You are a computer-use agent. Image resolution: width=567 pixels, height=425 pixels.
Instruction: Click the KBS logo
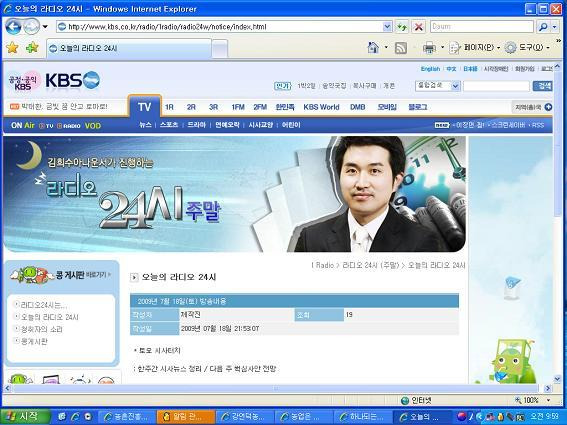tap(73, 80)
